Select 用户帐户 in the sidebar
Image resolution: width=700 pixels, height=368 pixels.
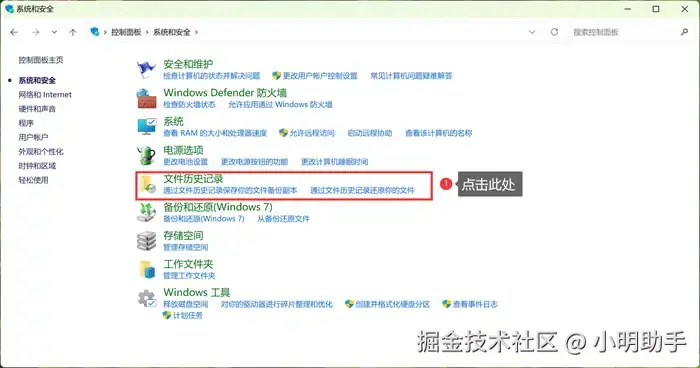[33, 138]
